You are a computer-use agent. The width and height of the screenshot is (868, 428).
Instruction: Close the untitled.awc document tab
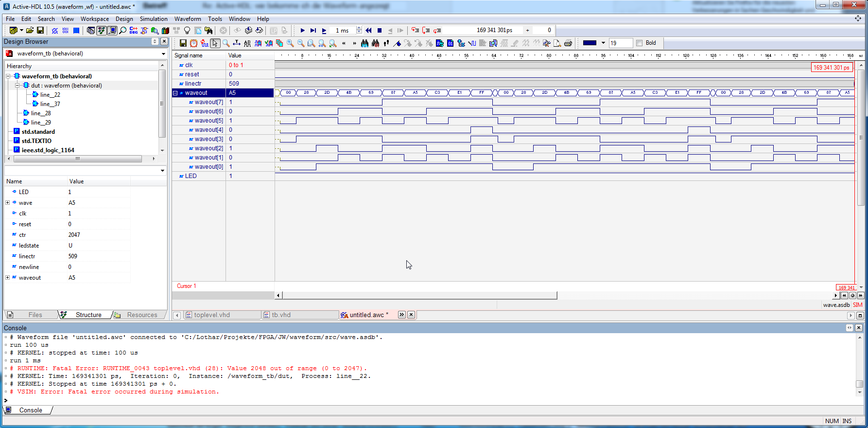[411, 315]
